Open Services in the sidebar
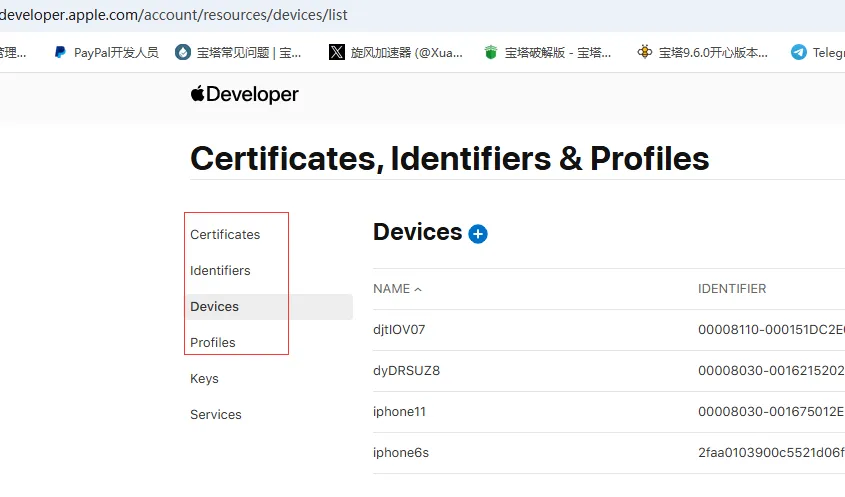The width and height of the screenshot is (845, 497). [x=216, y=415]
